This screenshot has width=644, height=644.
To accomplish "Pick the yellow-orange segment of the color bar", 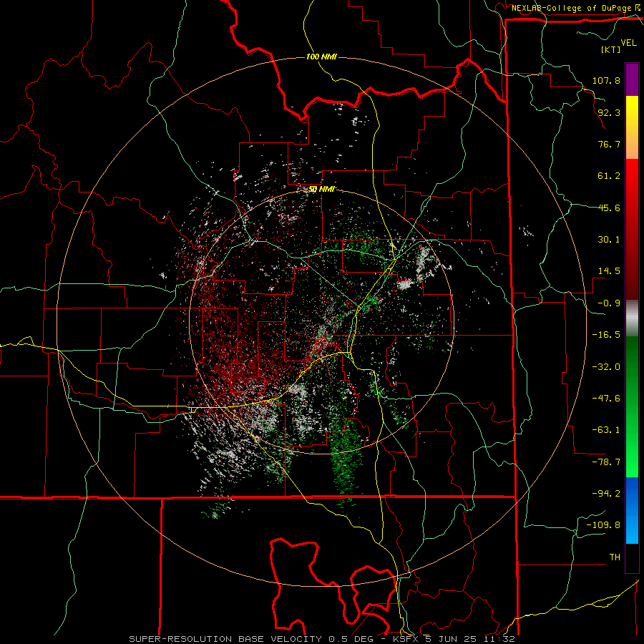I will (x=632, y=127).
